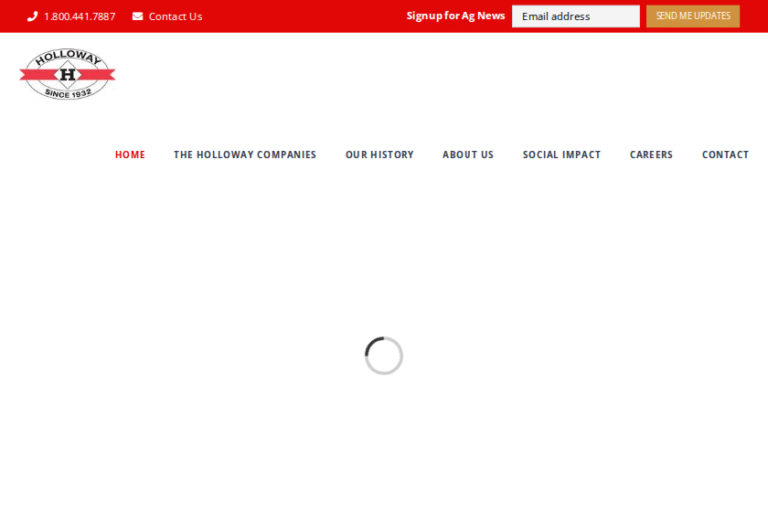Call the 1.800.441.7887 phone number link
Screen dimensions: 768x512
click(x=79, y=16)
